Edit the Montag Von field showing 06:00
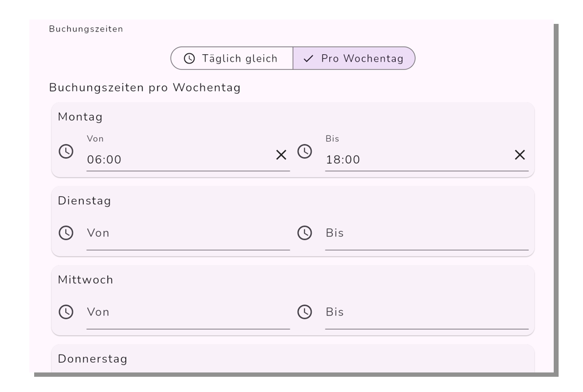Screen dimensions: 583x392 click(x=188, y=152)
